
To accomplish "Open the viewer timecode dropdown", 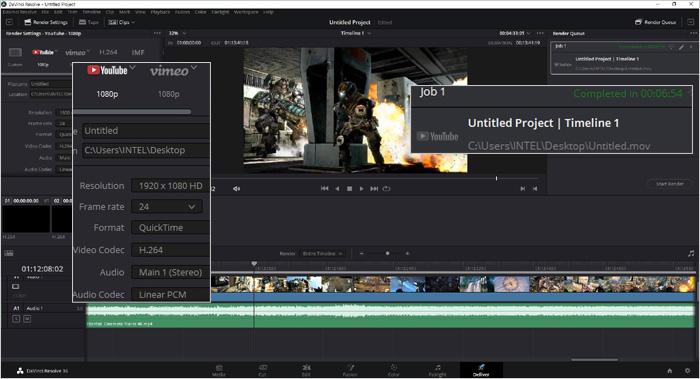I will click(x=514, y=33).
